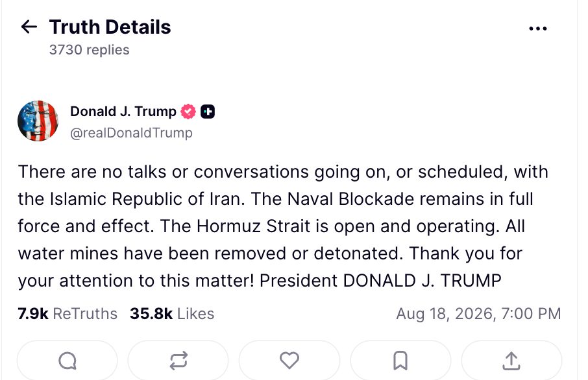View the 7.9k ReTruths list
588x380 pixels.
click(67, 314)
